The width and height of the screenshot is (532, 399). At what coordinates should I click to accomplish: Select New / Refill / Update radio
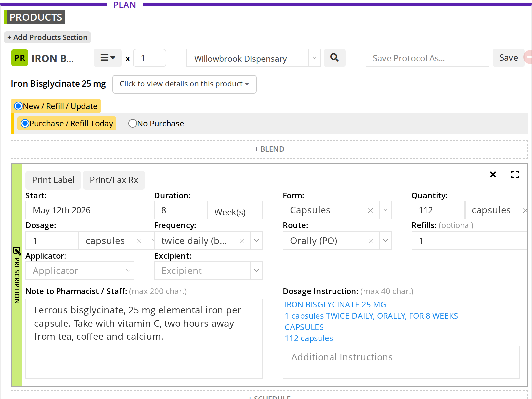(18, 106)
